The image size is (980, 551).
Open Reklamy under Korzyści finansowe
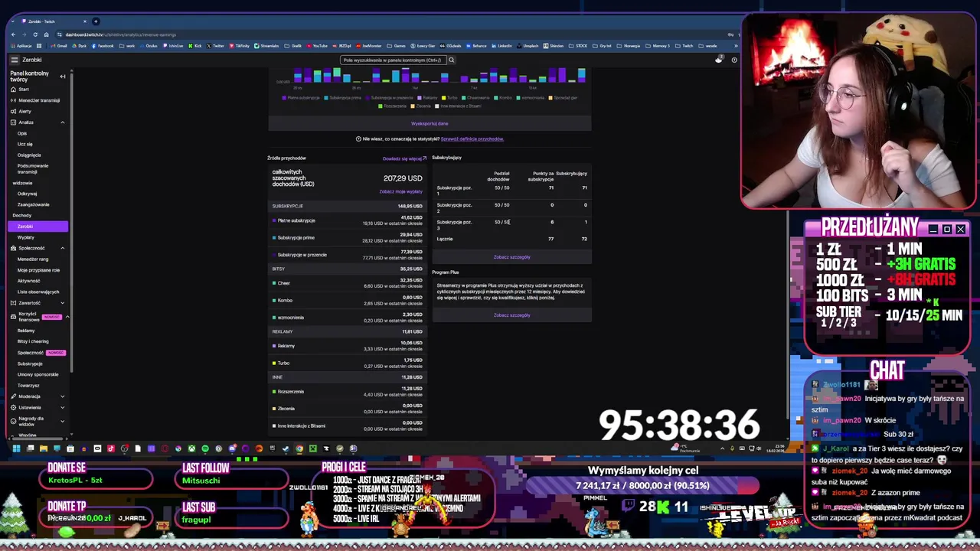(26, 331)
